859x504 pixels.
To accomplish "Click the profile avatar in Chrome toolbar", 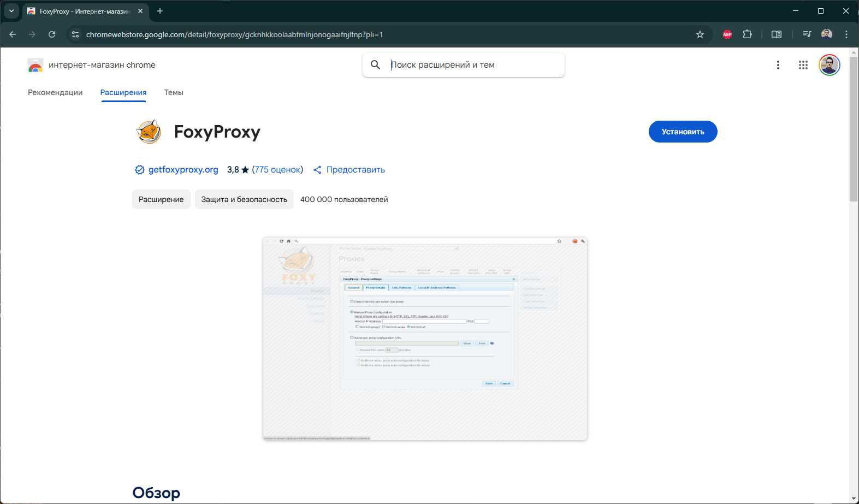I will [x=827, y=34].
